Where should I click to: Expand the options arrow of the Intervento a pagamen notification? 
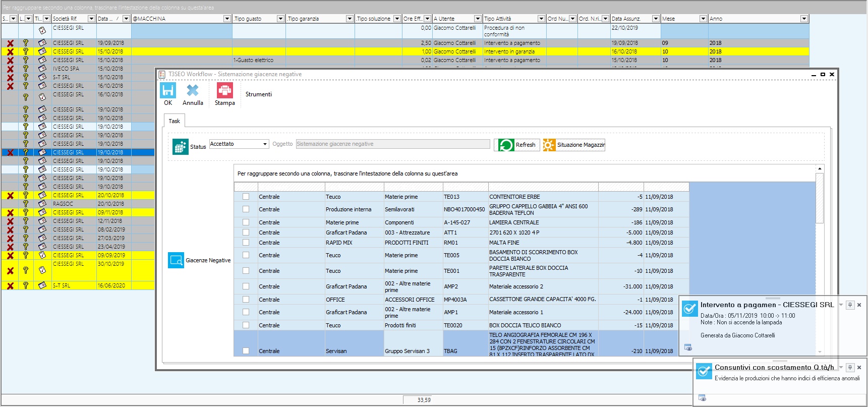click(841, 305)
